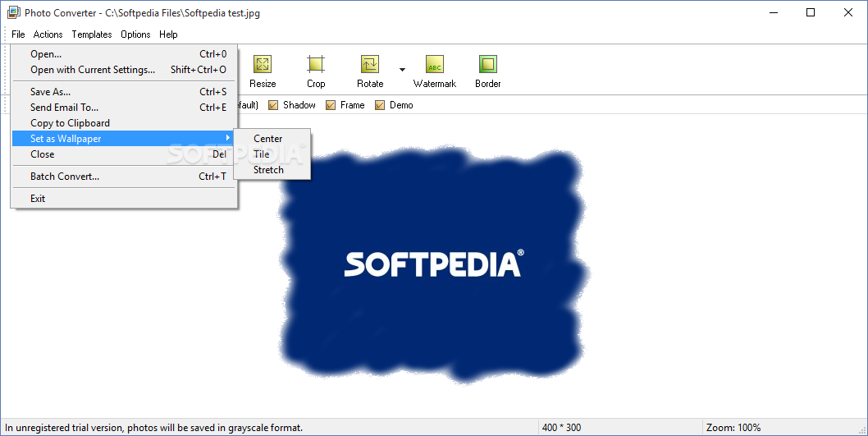This screenshot has width=868, height=436.
Task: Select Send Email To... entry
Action: [x=125, y=107]
